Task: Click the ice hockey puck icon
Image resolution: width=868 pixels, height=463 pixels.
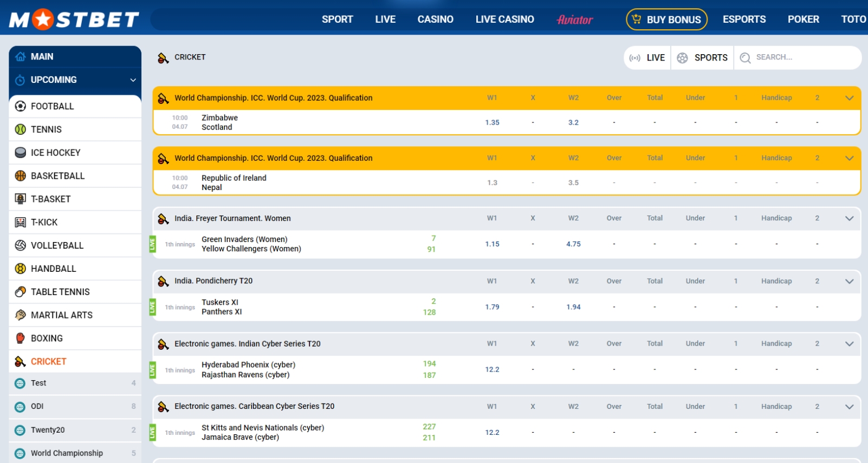Action: click(x=20, y=153)
